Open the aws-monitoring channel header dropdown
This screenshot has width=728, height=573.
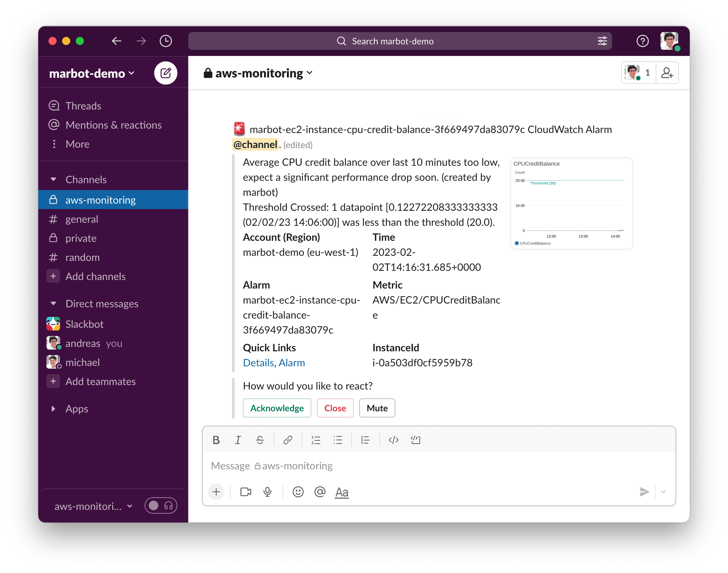point(258,73)
